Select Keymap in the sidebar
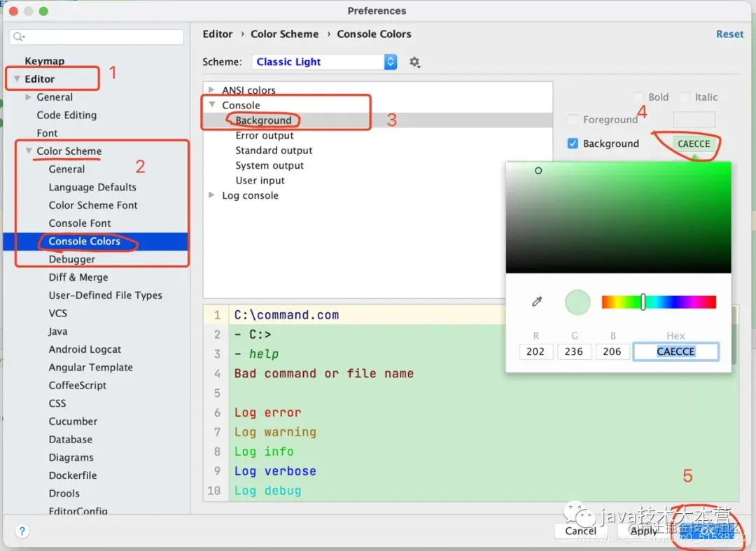 pos(44,61)
